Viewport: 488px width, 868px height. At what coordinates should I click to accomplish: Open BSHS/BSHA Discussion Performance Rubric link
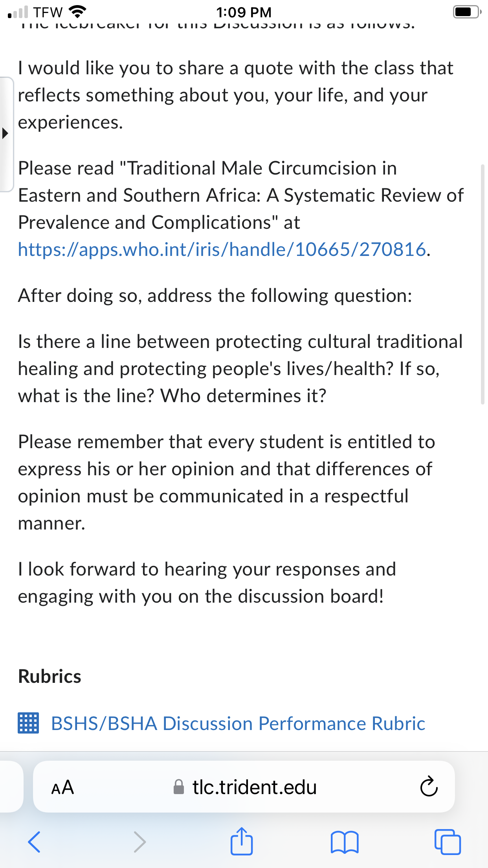(x=238, y=724)
